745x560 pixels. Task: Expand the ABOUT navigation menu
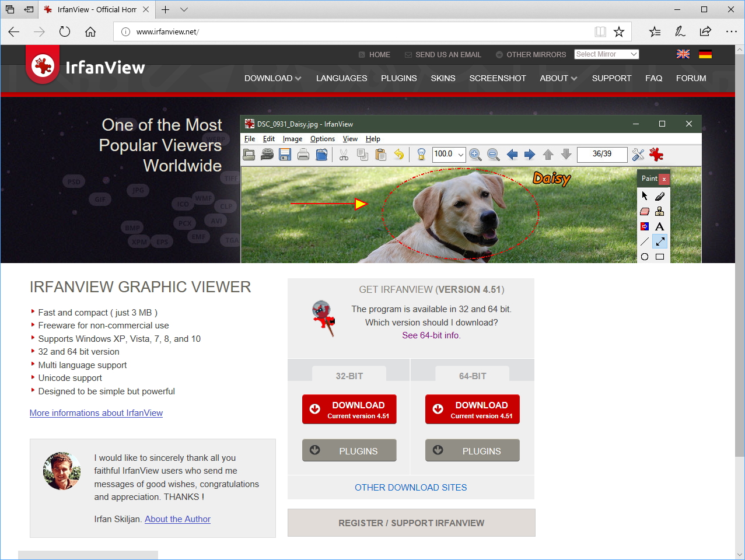558,78
